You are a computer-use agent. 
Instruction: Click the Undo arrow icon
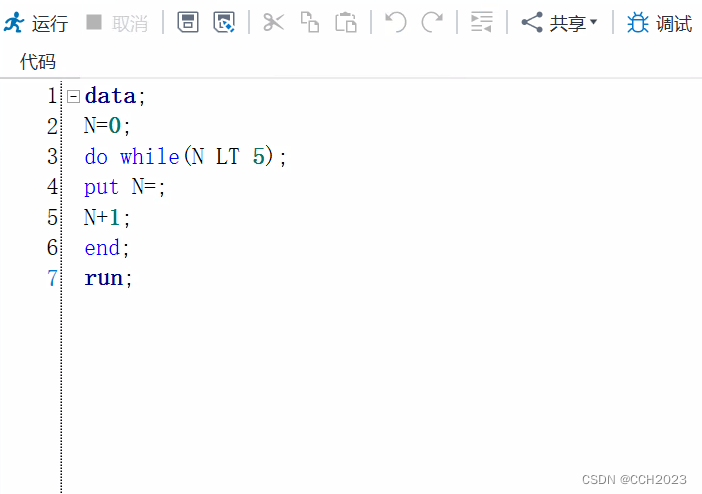point(396,22)
